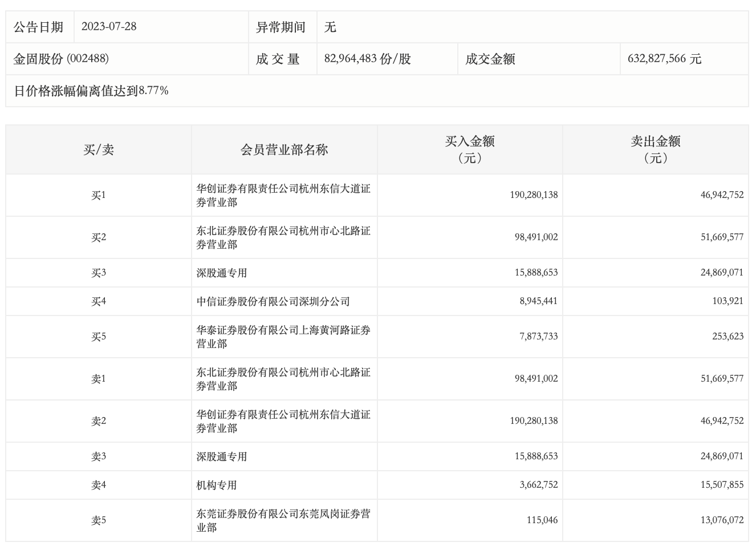Viewport: 756px width, 550px height.
Task: Click 中信证券股份有限公司深圳分公司 in row 买4
Action: (273, 301)
